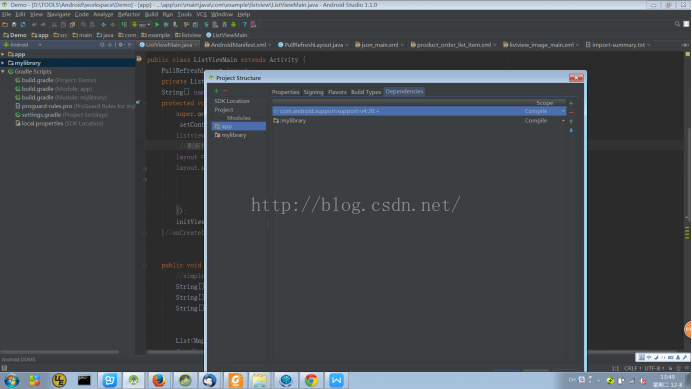Click the Debug bug toolbar icon
This screenshot has height=389, width=692.
click(x=166, y=25)
